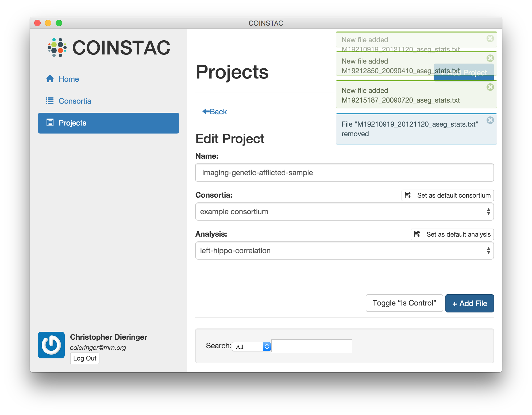
Task: Toggle "Is Control" for files
Action: point(404,303)
